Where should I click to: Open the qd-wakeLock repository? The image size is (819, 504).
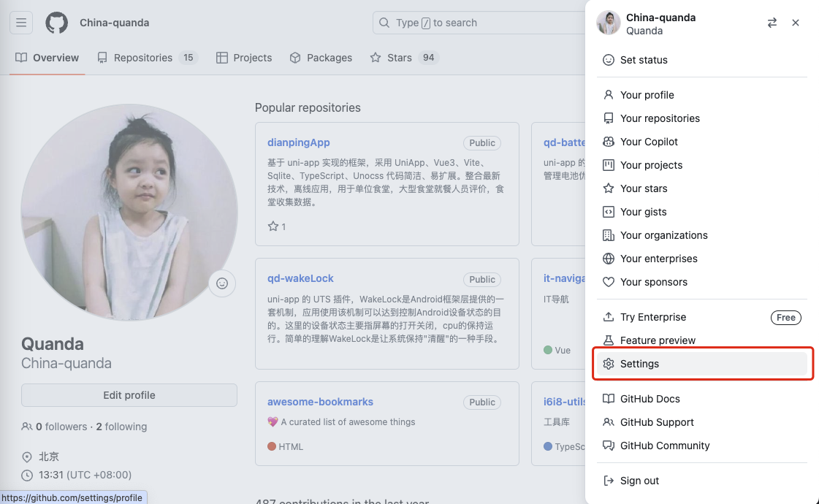point(300,278)
